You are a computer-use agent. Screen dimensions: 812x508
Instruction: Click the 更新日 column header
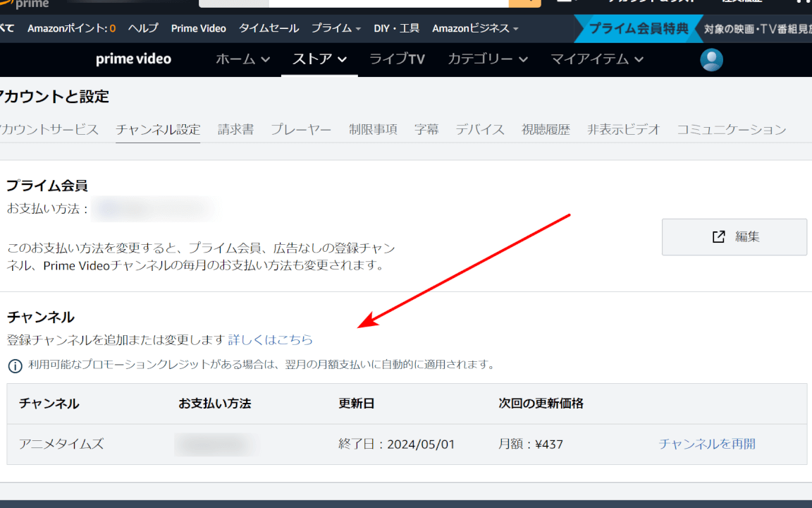tap(356, 404)
